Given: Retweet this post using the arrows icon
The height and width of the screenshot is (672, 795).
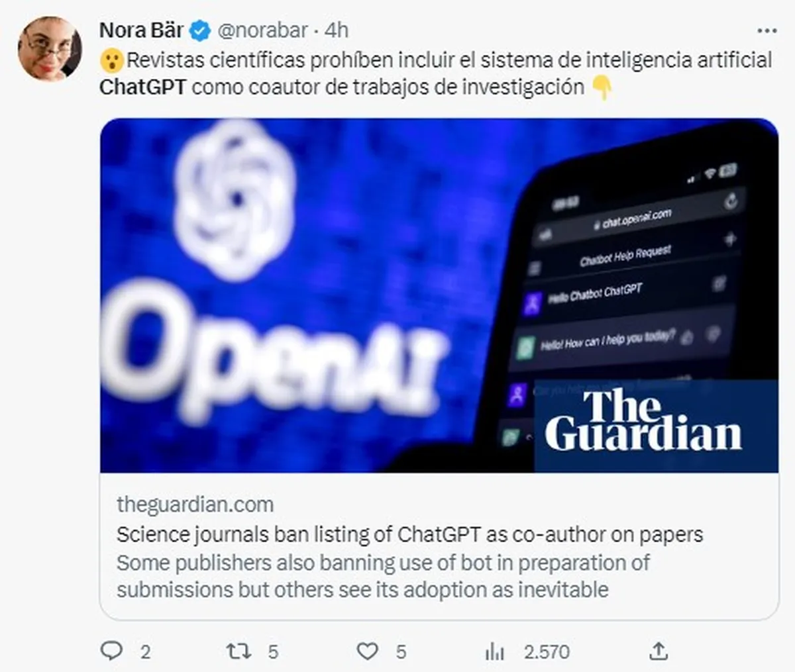Looking at the screenshot, I should (238, 651).
